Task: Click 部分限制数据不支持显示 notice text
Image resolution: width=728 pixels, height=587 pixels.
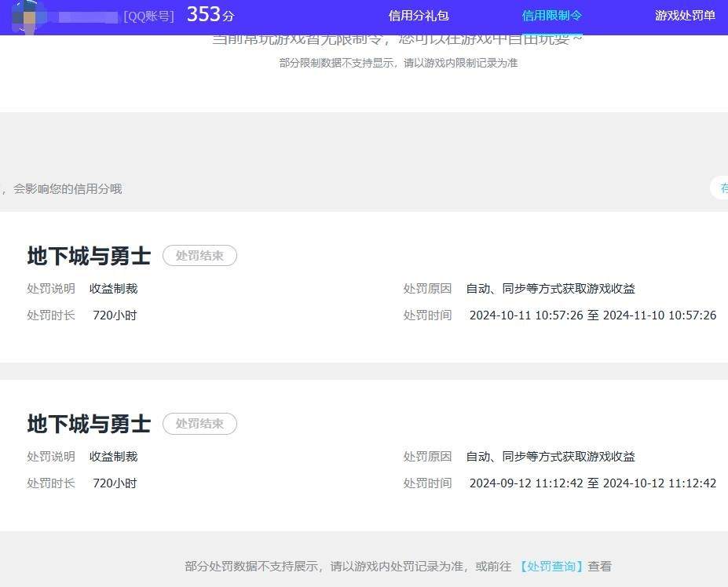Action: point(398,63)
